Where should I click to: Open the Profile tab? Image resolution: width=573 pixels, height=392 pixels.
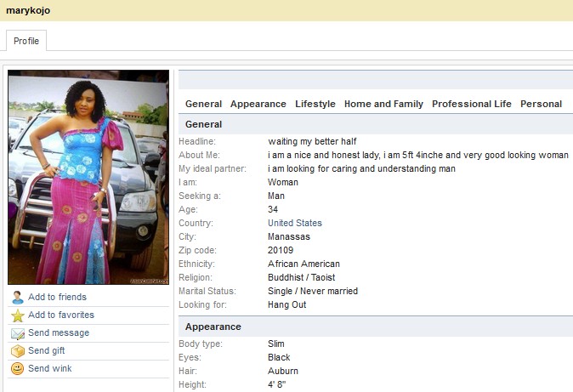click(x=26, y=41)
